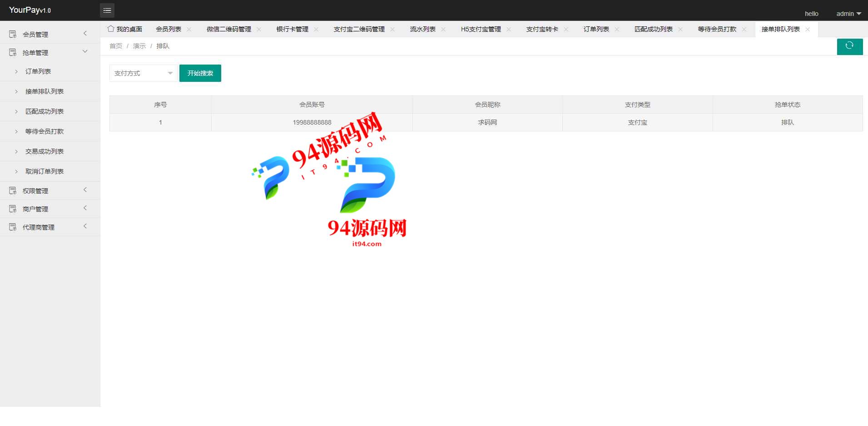Viewport: 868px width, 426px height.
Task: Switch to the 支付宝二维码管理 tab
Action: 359,29
